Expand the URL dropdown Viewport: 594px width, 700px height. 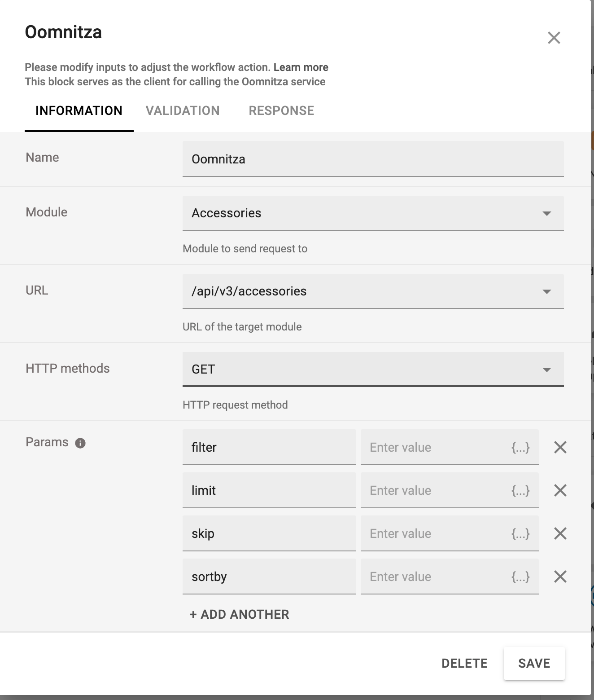coord(373,291)
